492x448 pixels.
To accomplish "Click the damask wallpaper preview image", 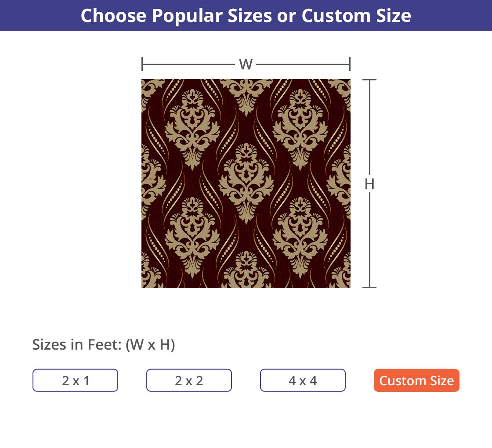I will pos(246,184).
